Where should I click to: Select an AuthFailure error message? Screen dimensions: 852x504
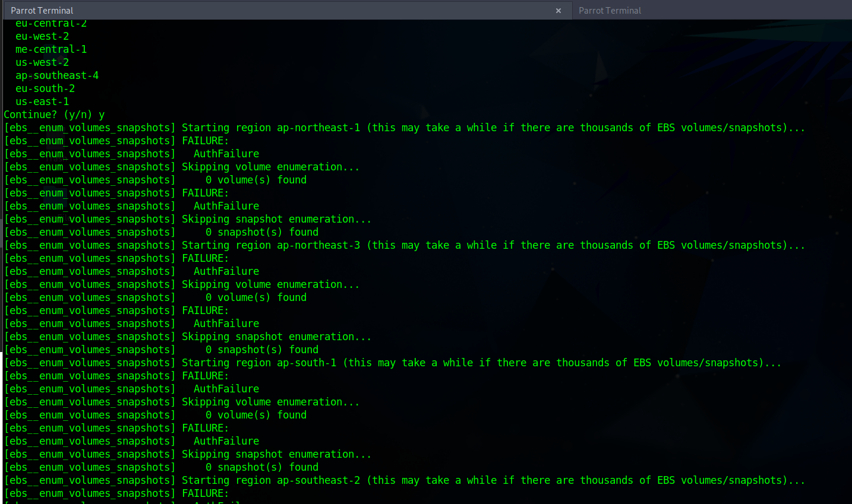point(226,153)
